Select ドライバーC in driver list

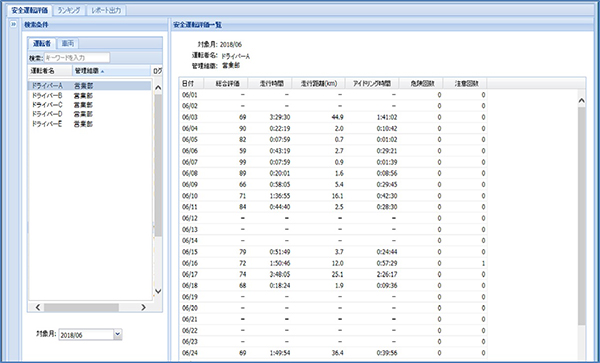90,104
